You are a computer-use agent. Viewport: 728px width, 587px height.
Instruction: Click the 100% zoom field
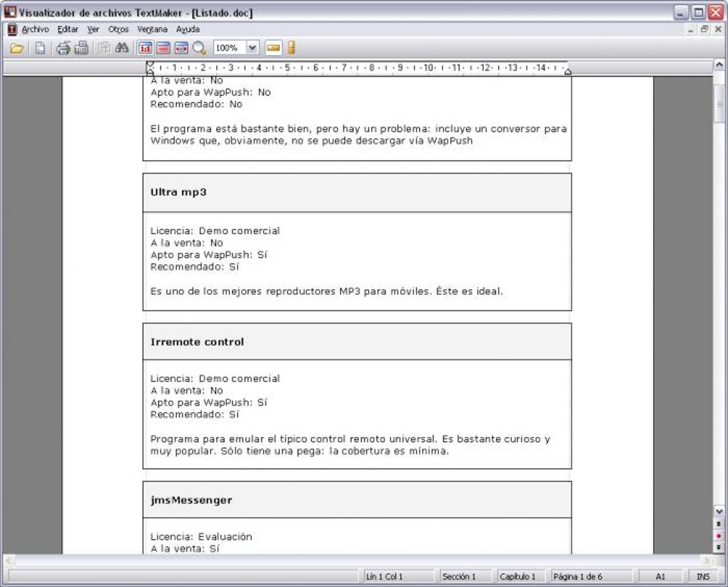[229, 48]
